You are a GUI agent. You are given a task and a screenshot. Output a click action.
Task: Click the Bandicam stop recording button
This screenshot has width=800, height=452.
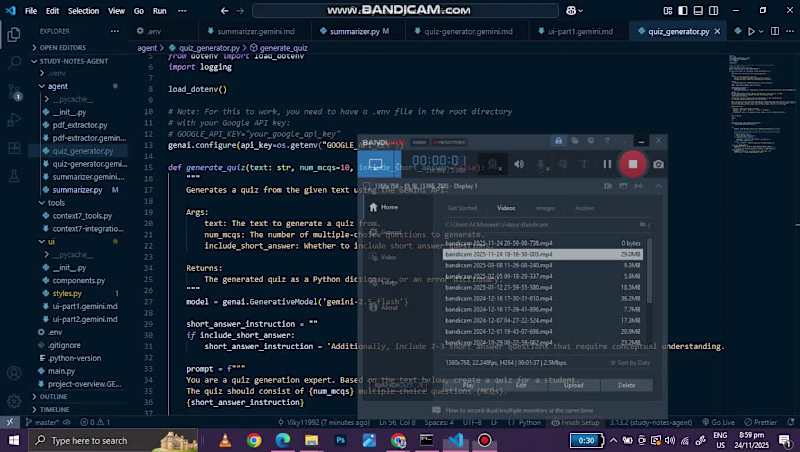[633, 164]
